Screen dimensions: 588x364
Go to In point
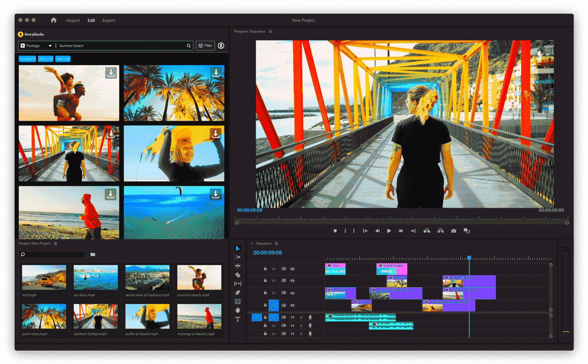365,231
